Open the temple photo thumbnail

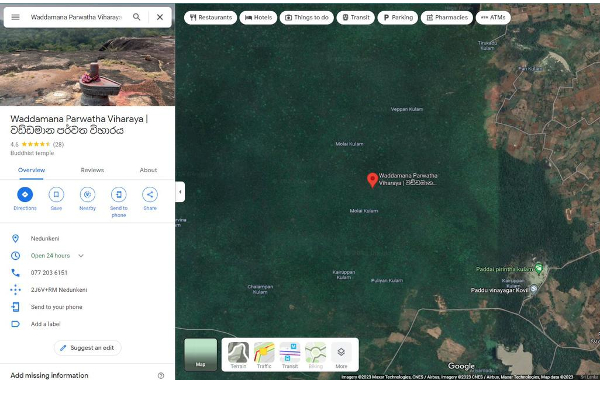coord(87,67)
